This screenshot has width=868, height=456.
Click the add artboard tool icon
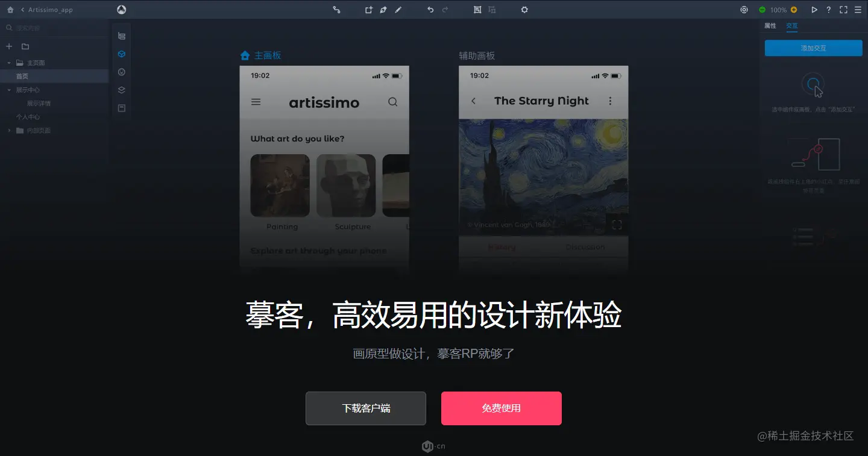click(x=368, y=10)
